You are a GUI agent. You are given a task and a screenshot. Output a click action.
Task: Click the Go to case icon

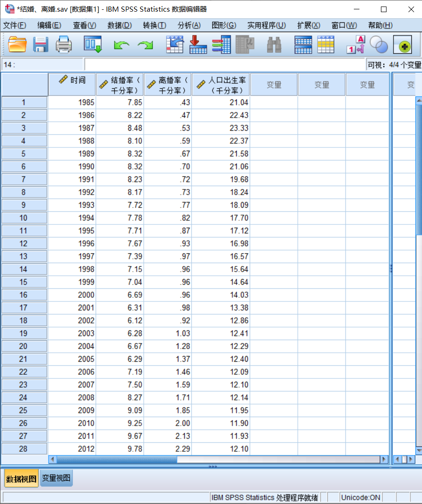pyautogui.click(x=175, y=45)
